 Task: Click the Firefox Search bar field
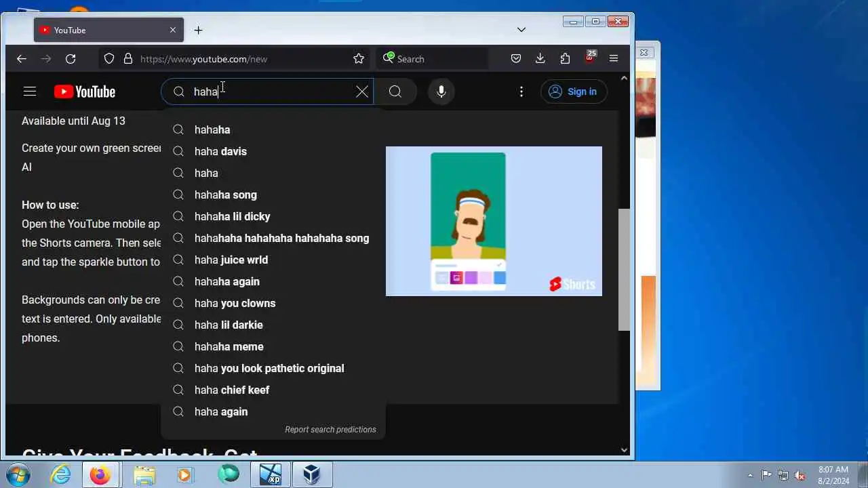(x=432, y=59)
